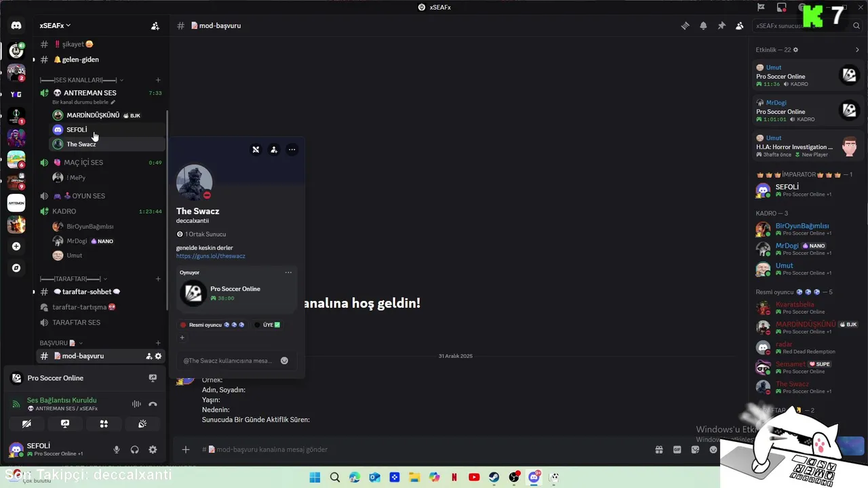Viewport: 868px width, 488px height.
Task: Open sticker picker
Action: (x=695, y=449)
